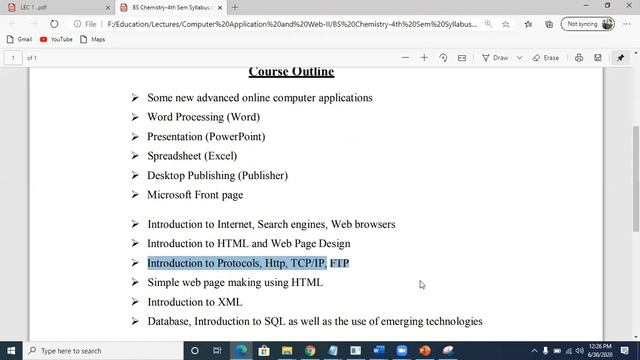640x360 pixels.
Task: Open PowerPoint from the taskbar
Action: coord(425,351)
